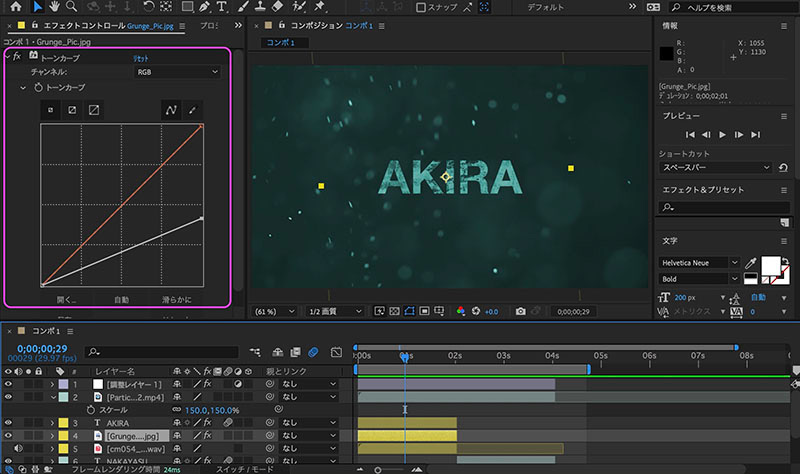Open the graph editor icon
The height and width of the screenshot is (474, 800).
(x=336, y=352)
